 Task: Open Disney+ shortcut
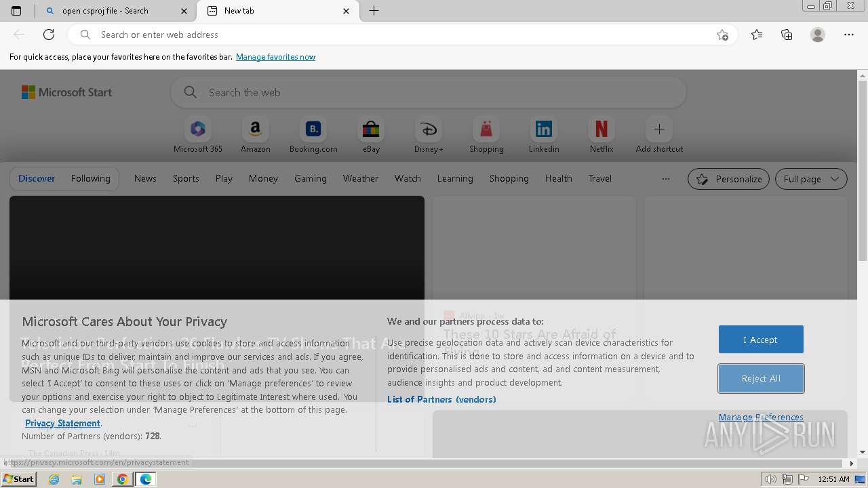coord(429,136)
